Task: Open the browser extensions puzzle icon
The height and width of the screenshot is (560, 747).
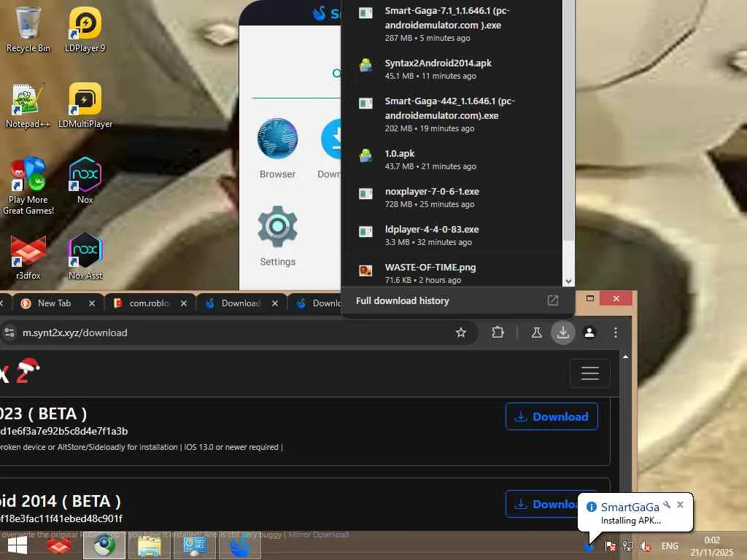Action: tap(498, 332)
